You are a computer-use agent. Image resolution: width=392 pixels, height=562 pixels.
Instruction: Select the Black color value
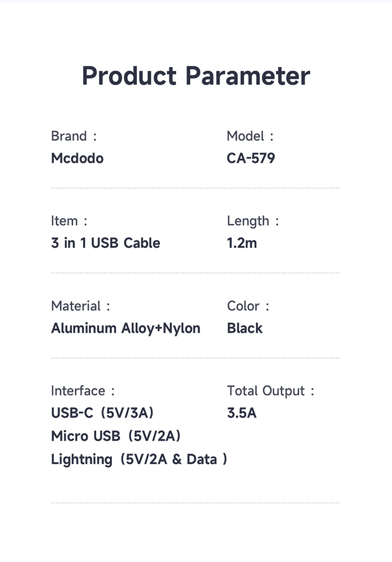coord(245,328)
